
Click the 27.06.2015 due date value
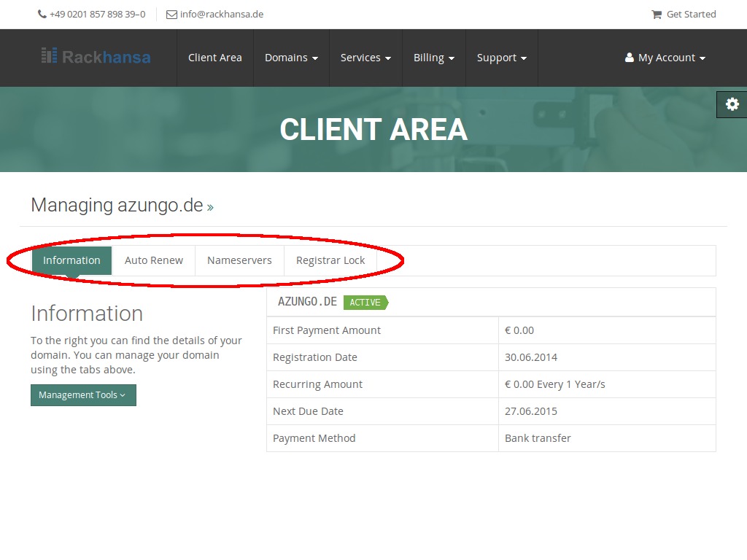pyautogui.click(x=531, y=411)
